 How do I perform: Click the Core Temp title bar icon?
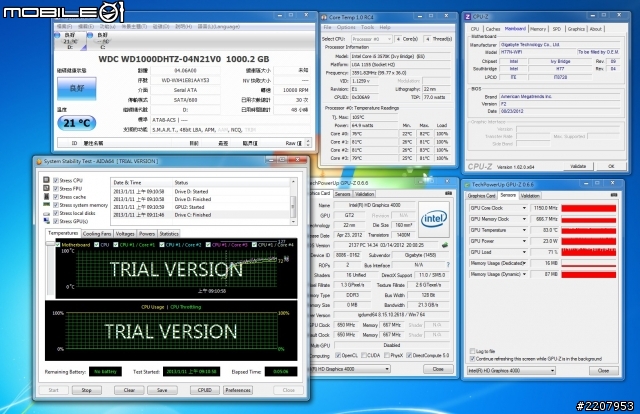pyautogui.click(x=324, y=17)
